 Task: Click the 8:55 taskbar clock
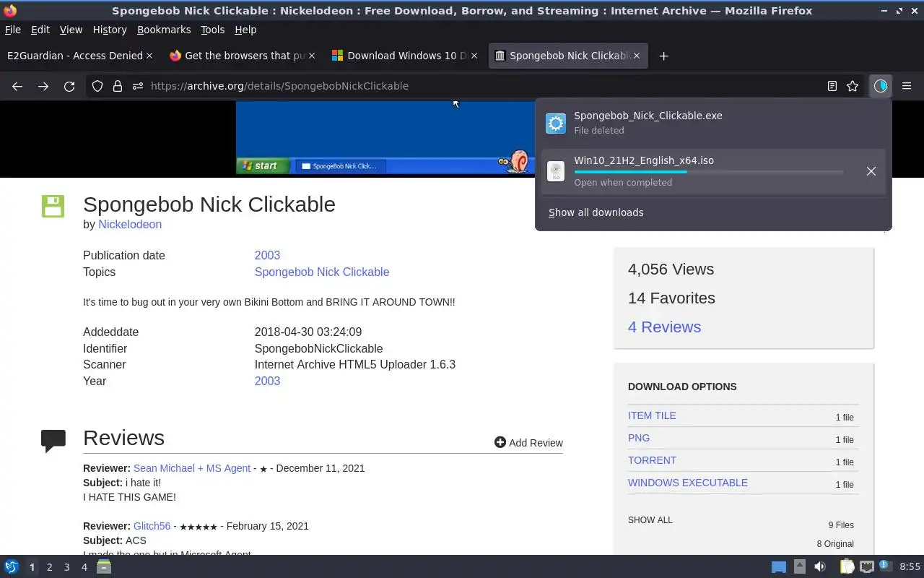[910, 567]
